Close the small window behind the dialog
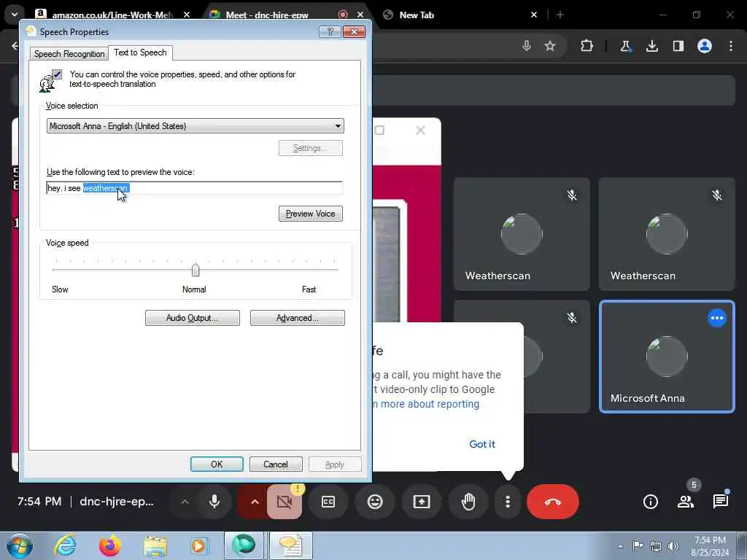Screen dimensions: 747x560 (420, 130)
